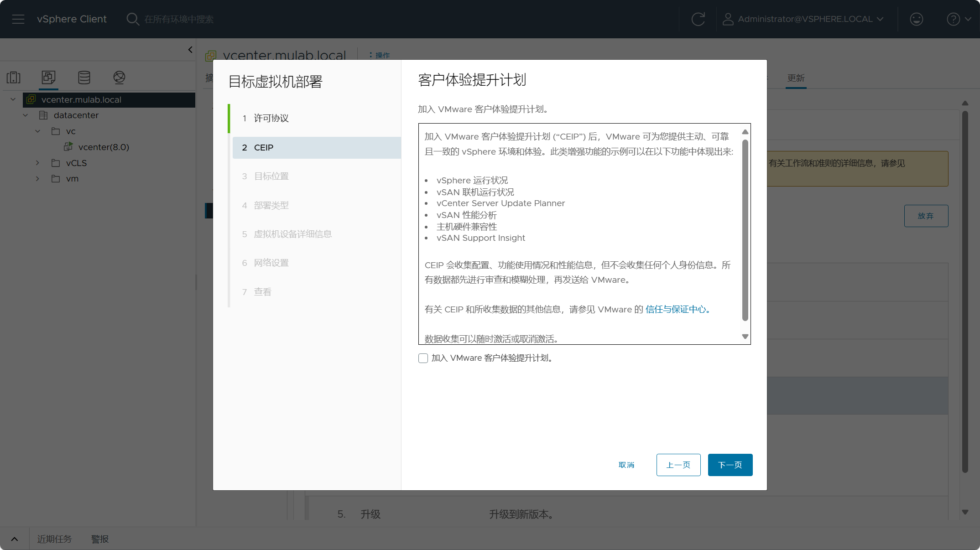Image resolution: width=980 pixels, height=550 pixels.
Task: Check the 加入 VMware 客户体验提升计划 checkbox
Action: click(423, 358)
